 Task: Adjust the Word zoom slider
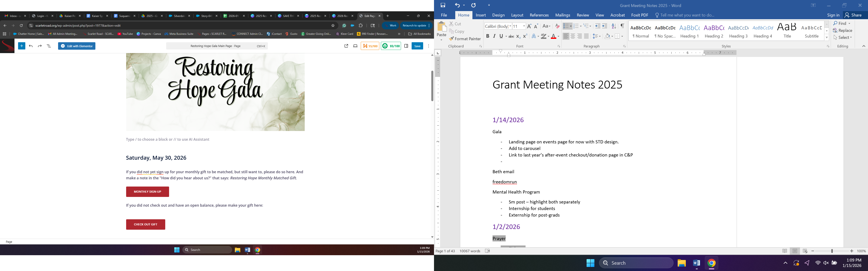coord(832,251)
